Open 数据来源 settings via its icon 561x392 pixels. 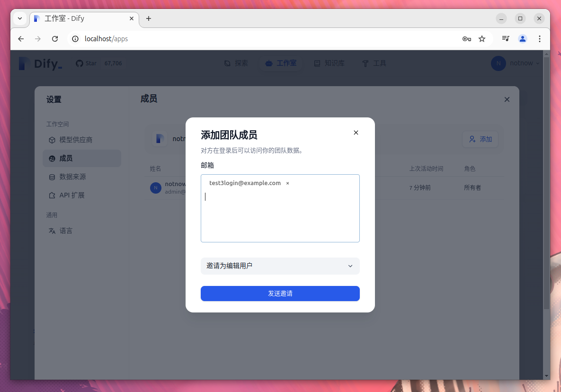[52, 177]
